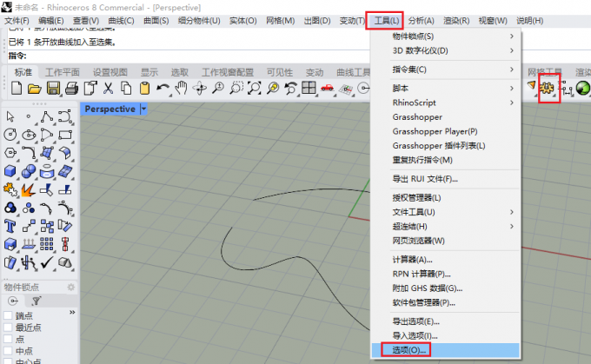Choose 选项(O)... from the menu

pos(445,350)
